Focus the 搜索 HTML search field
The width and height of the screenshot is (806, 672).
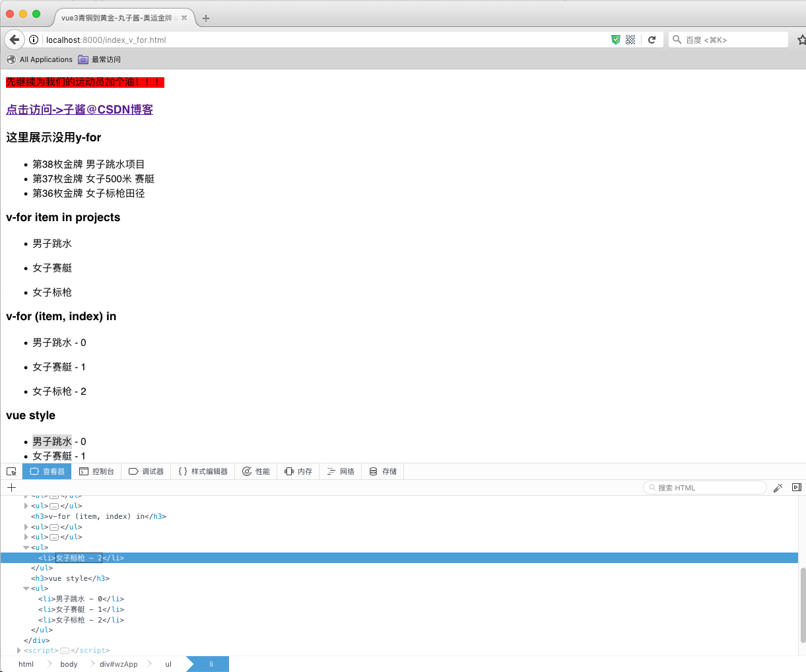pyautogui.click(x=705, y=488)
